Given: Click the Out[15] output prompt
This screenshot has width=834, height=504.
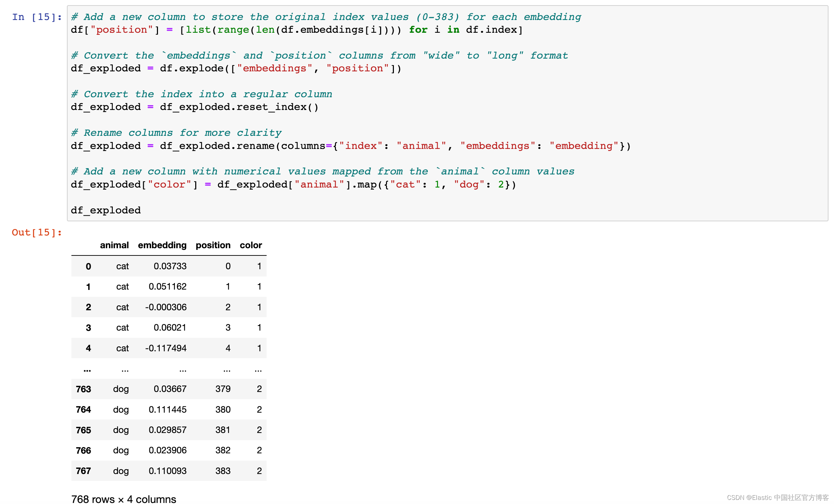Looking at the screenshot, I should (37, 232).
